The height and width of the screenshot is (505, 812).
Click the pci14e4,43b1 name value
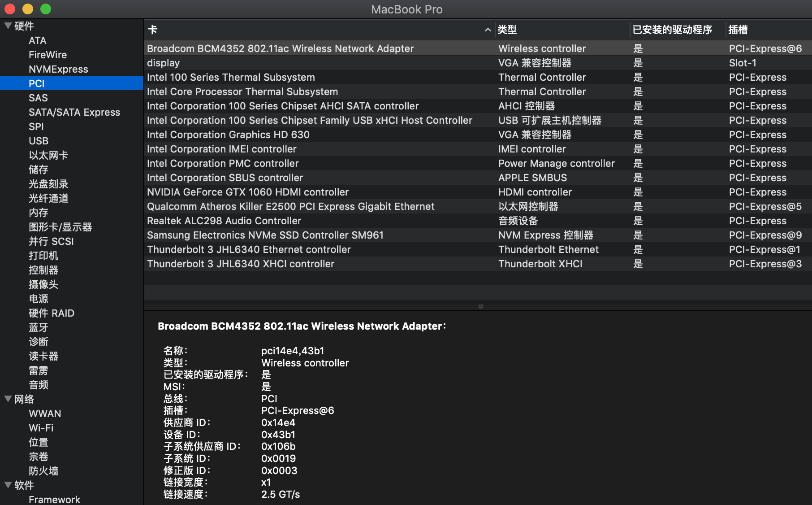(x=293, y=351)
